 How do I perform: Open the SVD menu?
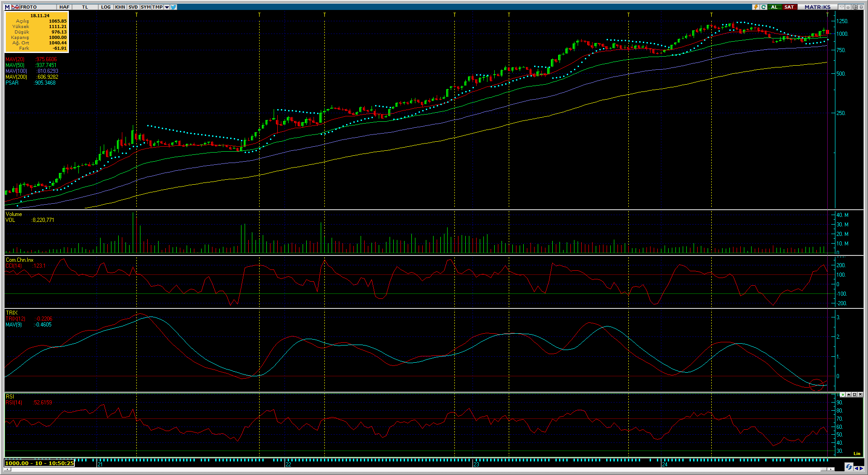point(133,7)
